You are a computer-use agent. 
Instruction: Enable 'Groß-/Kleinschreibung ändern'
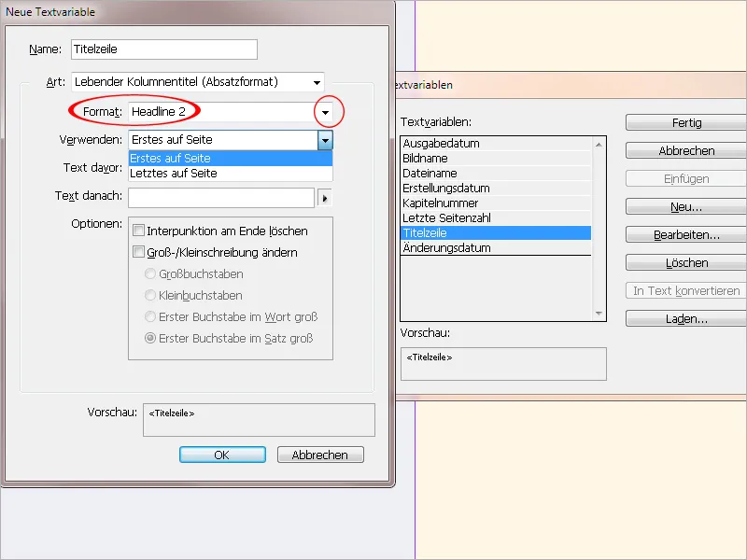coord(140,252)
